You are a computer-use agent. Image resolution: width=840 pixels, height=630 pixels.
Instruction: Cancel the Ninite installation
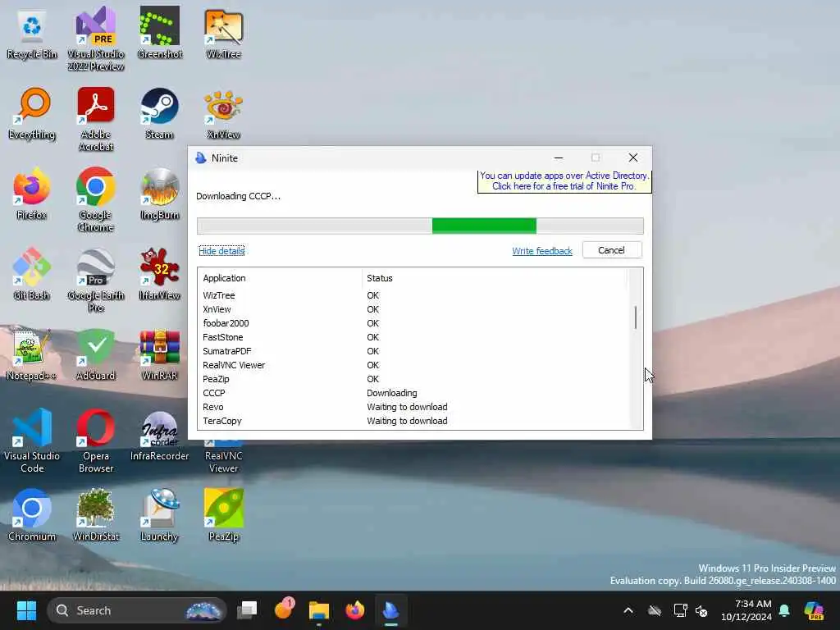pos(612,250)
